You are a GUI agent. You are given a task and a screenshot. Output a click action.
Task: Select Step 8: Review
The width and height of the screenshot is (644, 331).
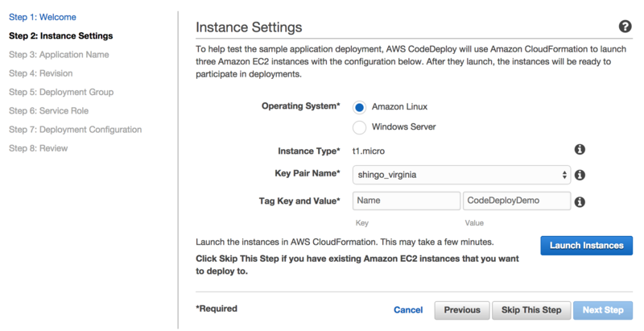point(38,148)
